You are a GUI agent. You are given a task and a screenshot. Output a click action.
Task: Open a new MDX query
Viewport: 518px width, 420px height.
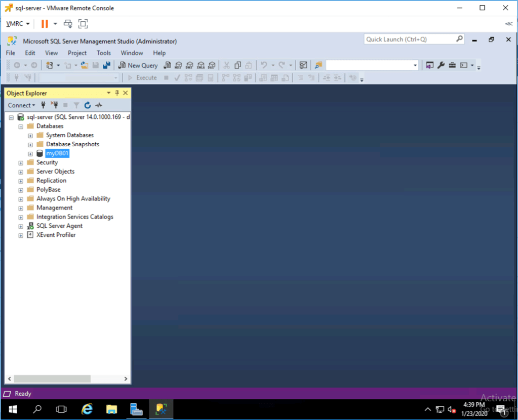tap(178, 65)
